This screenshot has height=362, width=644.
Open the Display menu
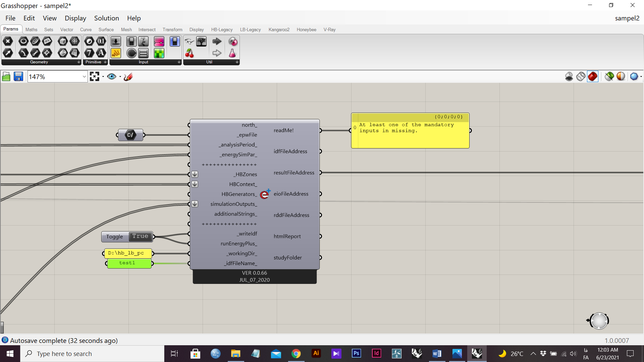75,18
